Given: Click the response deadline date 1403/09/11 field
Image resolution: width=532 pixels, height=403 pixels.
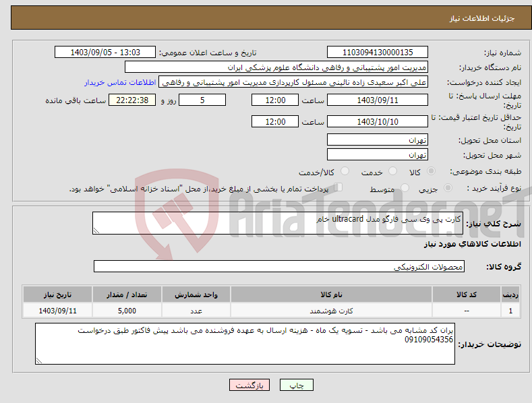Looking at the screenshot, I should click(378, 100).
